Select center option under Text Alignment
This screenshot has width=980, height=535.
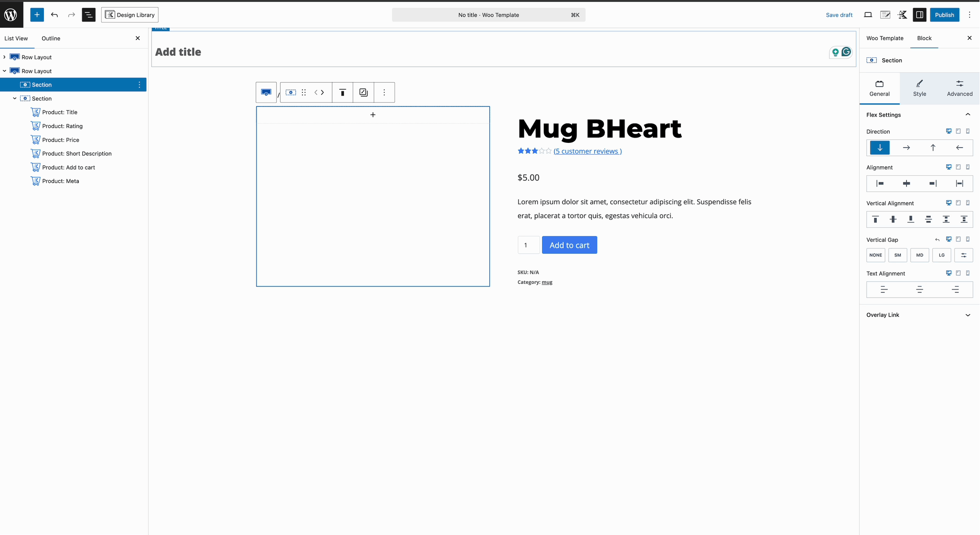pos(919,289)
